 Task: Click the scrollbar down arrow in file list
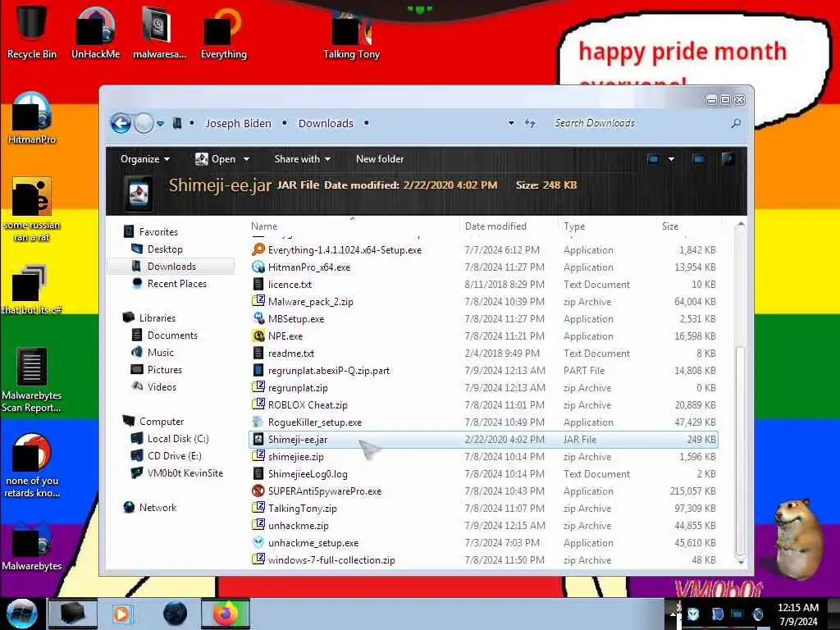point(741,562)
